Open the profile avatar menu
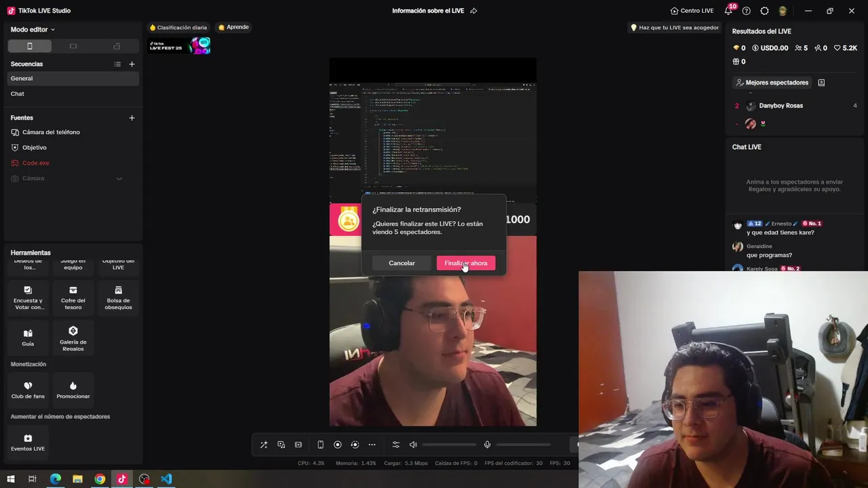This screenshot has height=488, width=868. coord(783,11)
